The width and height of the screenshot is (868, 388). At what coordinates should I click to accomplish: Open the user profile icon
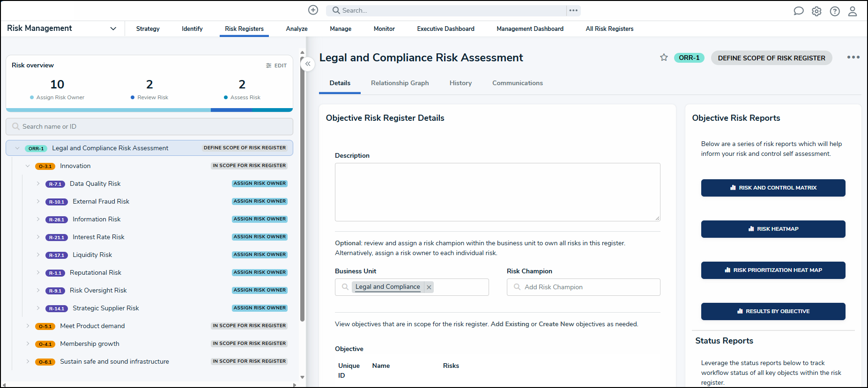click(x=853, y=11)
